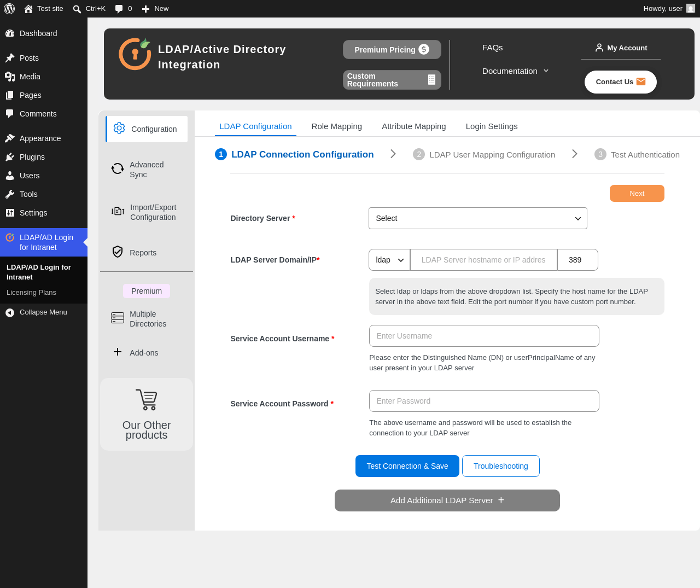Image resolution: width=700 pixels, height=588 pixels.
Task: Switch to the LDAP Configuration tab
Action: pyautogui.click(x=255, y=126)
